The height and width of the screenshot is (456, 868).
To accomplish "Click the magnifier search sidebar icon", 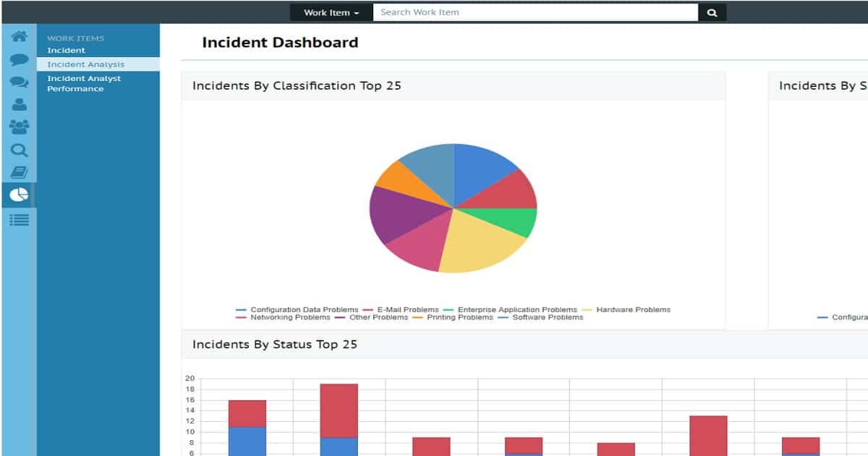I will pyautogui.click(x=19, y=150).
